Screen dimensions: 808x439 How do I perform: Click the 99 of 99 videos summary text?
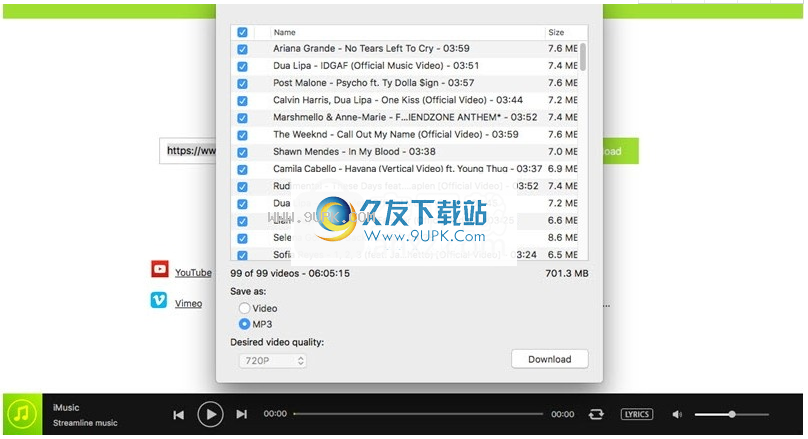point(290,273)
